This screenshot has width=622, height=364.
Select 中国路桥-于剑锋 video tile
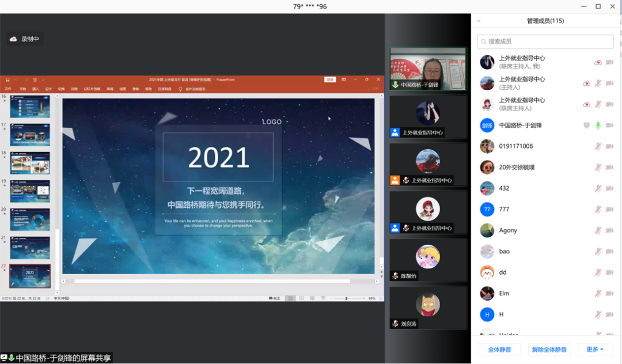(428, 69)
